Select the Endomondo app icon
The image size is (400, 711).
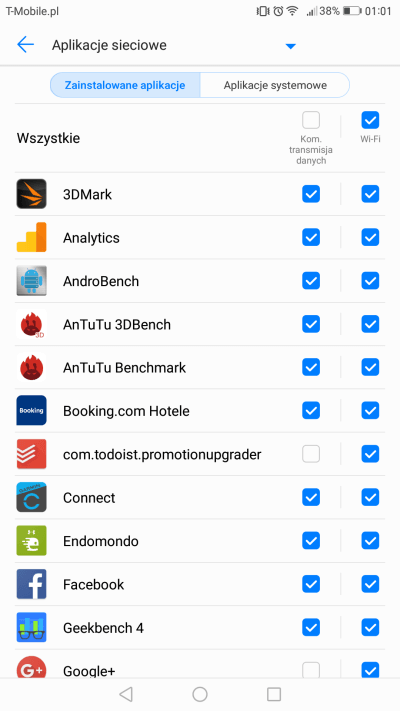pyautogui.click(x=31, y=541)
